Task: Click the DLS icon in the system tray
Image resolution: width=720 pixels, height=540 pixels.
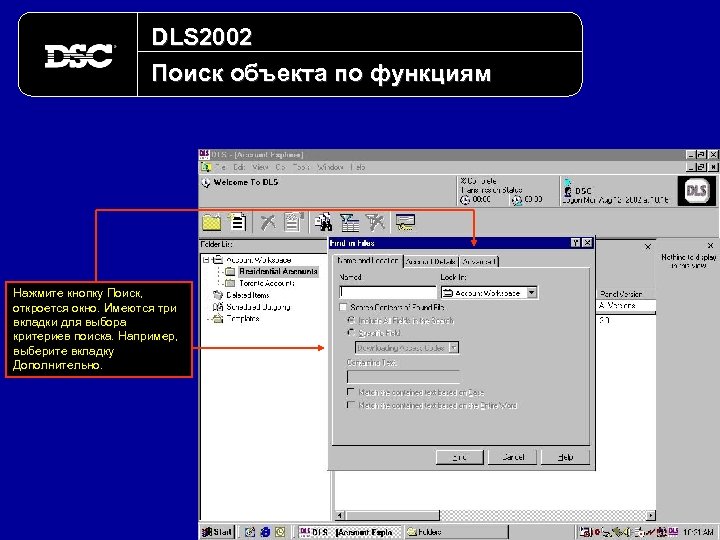Action: click(673, 531)
